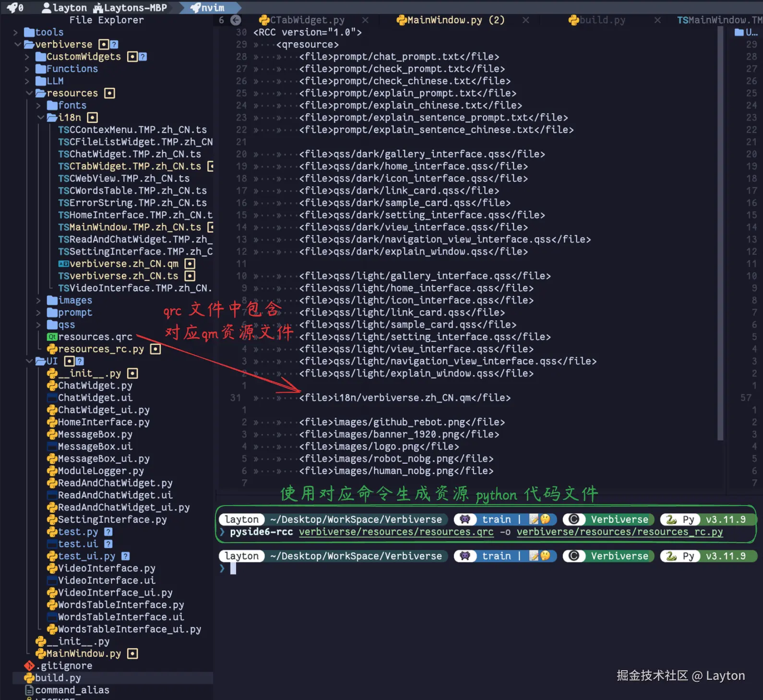Click the train git branch segment in upper prompt
The width and height of the screenshot is (763, 700).
[x=505, y=519]
